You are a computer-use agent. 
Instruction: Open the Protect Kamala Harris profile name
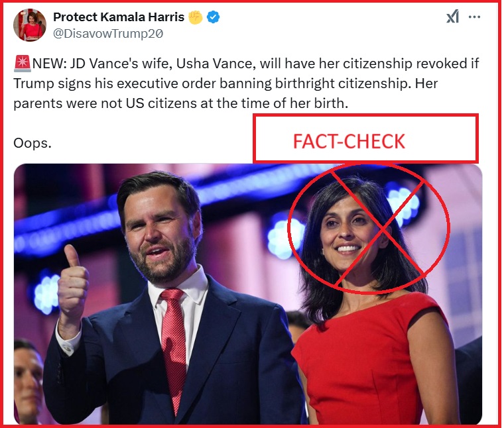[x=119, y=17]
